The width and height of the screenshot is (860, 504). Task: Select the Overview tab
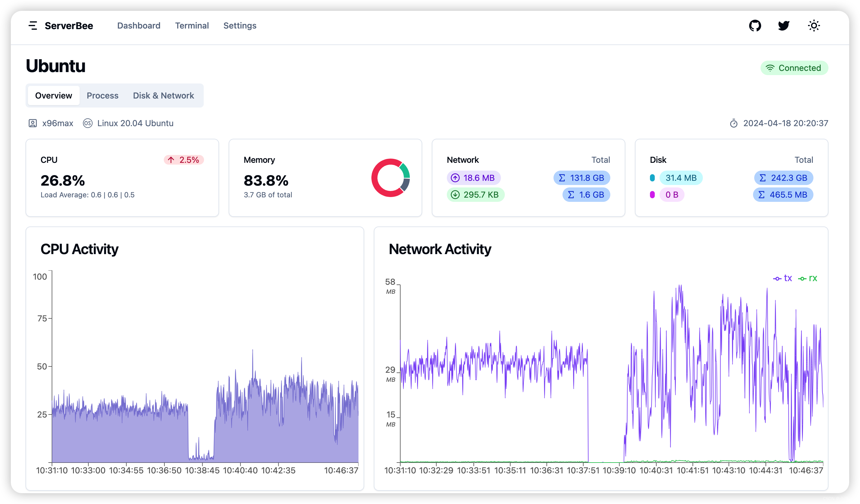point(53,96)
